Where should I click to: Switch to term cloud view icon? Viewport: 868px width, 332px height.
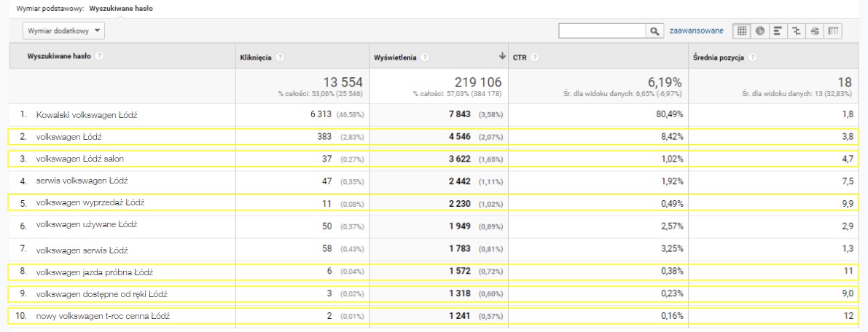click(814, 31)
